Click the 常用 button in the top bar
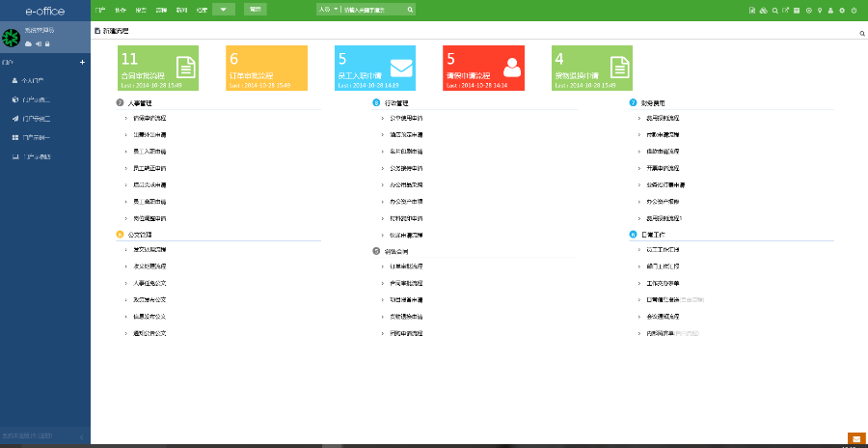Screen dimensions: 868x448 pyautogui.click(x=256, y=10)
